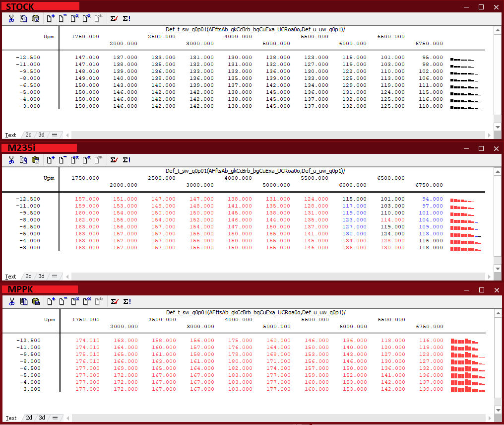Click the Paste clipboard icon in STOCK window
This screenshot has width=504, height=425.
[x=35, y=19]
